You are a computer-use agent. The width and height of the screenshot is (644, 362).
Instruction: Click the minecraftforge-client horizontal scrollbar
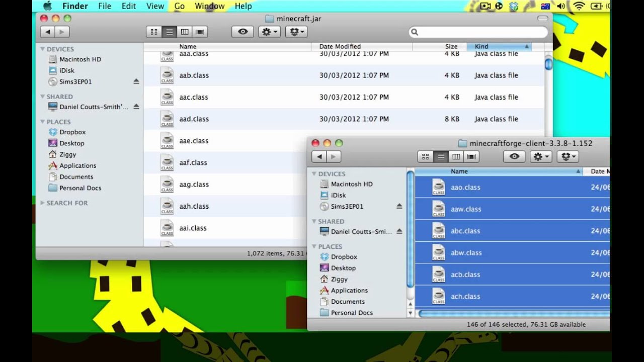(513, 313)
